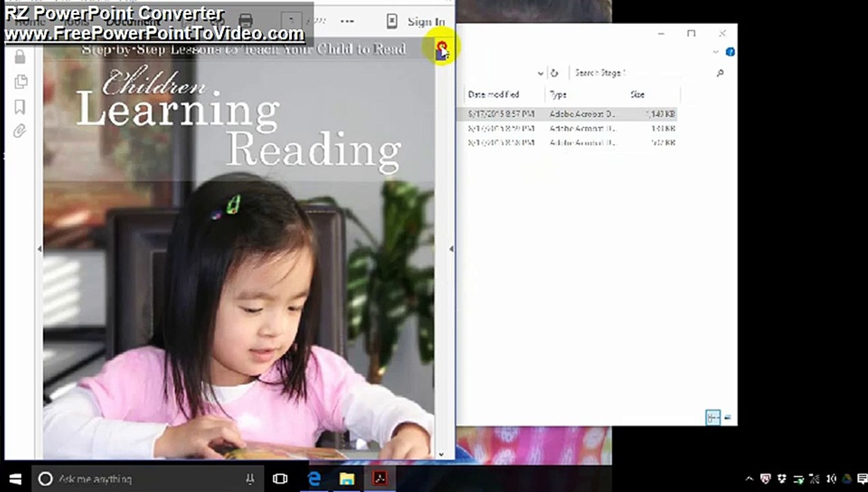Click the scroll-down arrow of the document scrollbar
The image size is (868, 492).
[x=441, y=454]
